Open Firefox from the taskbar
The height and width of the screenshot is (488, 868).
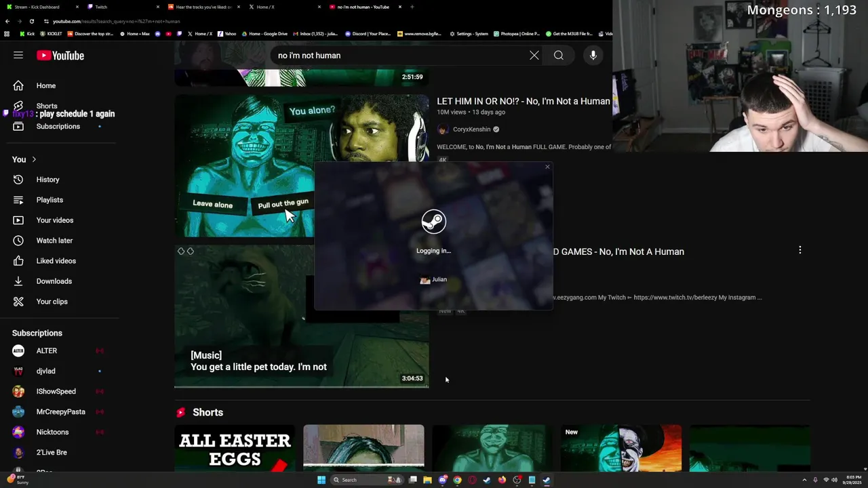point(502,480)
